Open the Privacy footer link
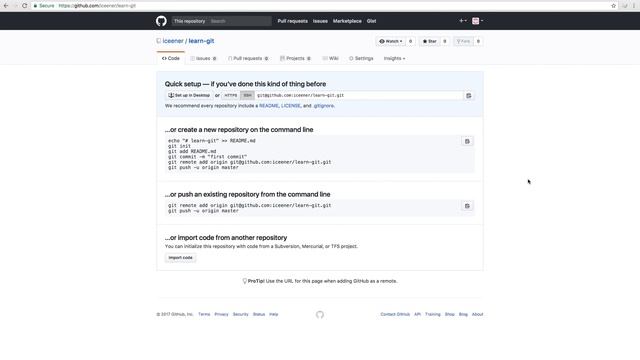Image resolution: width=640 pixels, height=360 pixels. (221, 314)
